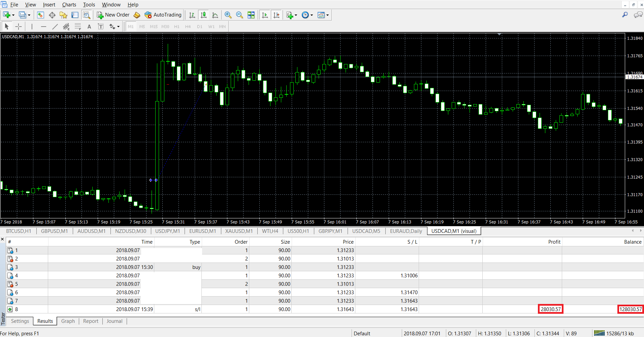
Task: Select the vertical line tool
Action: pos(32,26)
